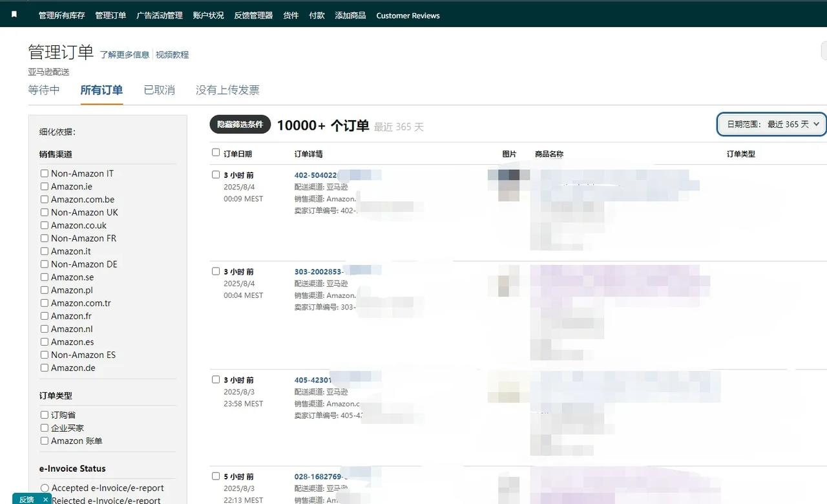The width and height of the screenshot is (827, 504).
Task: Click 订单日期 column header
Action: 238,154
